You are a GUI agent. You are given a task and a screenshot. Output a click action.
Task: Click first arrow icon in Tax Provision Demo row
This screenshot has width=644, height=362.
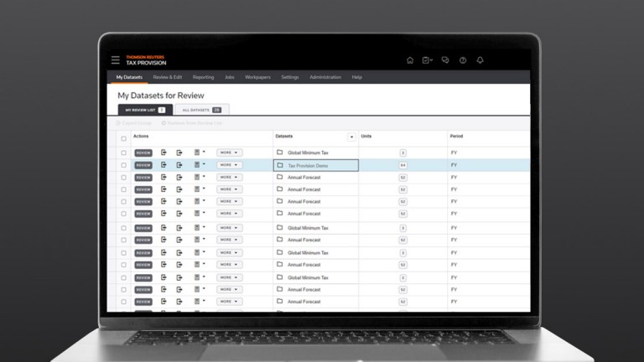[x=164, y=165]
